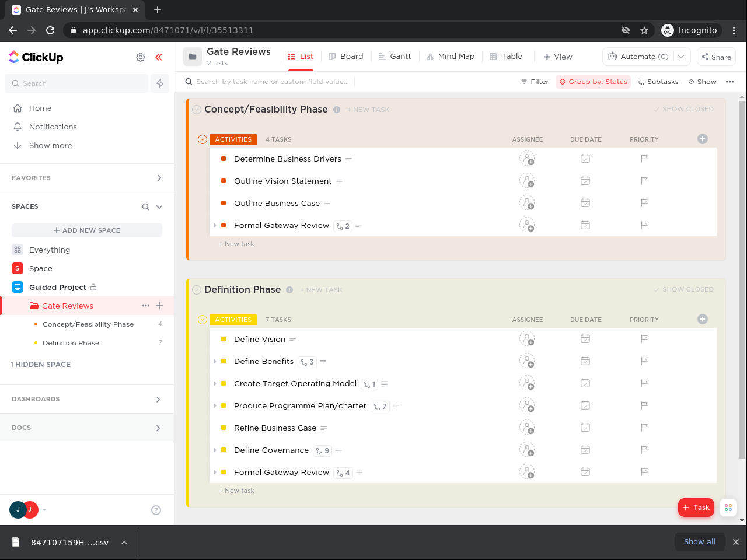This screenshot has height=560, width=747.
Task: Open the ClickUp settings gear
Action: pyautogui.click(x=141, y=57)
